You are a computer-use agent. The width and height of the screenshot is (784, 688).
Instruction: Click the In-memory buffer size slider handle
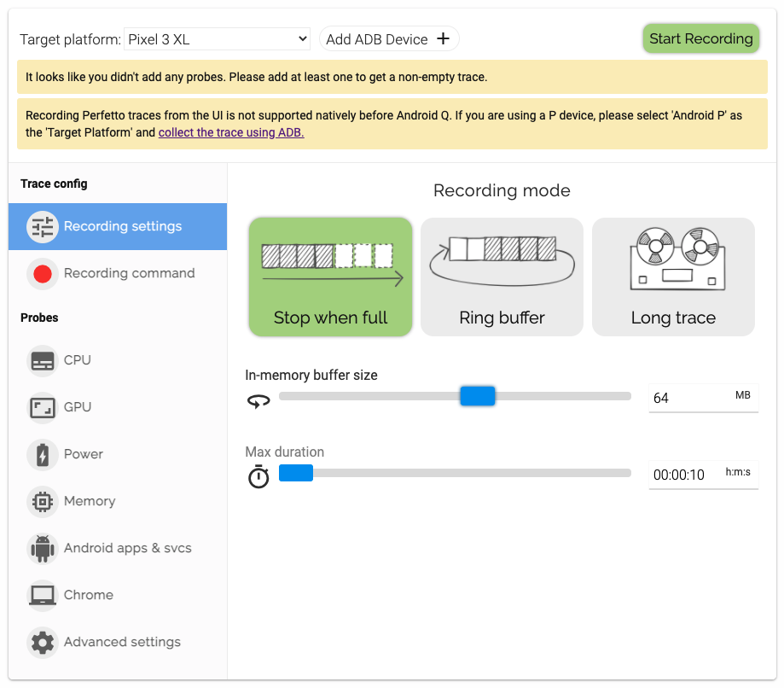(478, 396)
